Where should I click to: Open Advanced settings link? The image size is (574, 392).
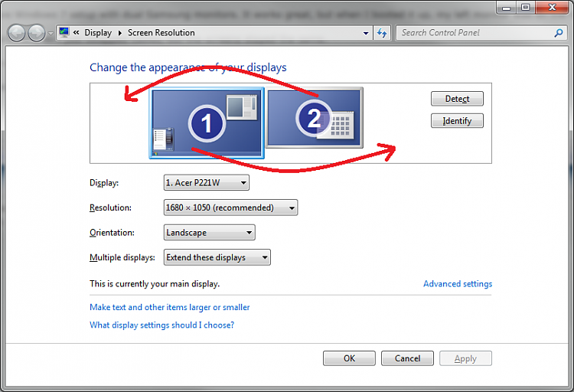click(x=458, y=283)
